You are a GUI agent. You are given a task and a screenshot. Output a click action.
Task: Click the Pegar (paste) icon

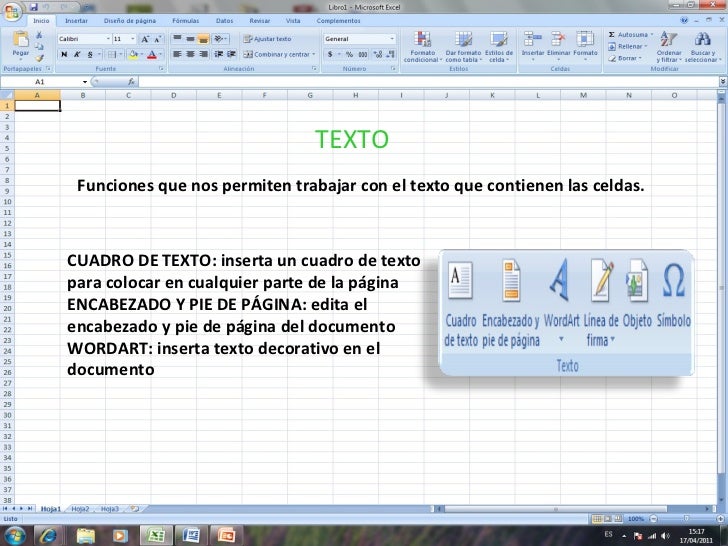click(20, 44)
